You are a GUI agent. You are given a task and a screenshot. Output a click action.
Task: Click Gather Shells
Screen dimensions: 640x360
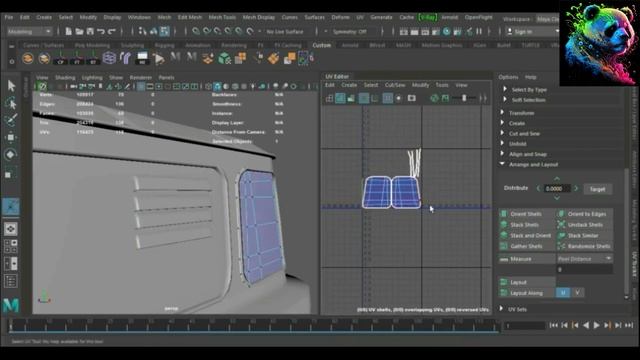(527, 246)
